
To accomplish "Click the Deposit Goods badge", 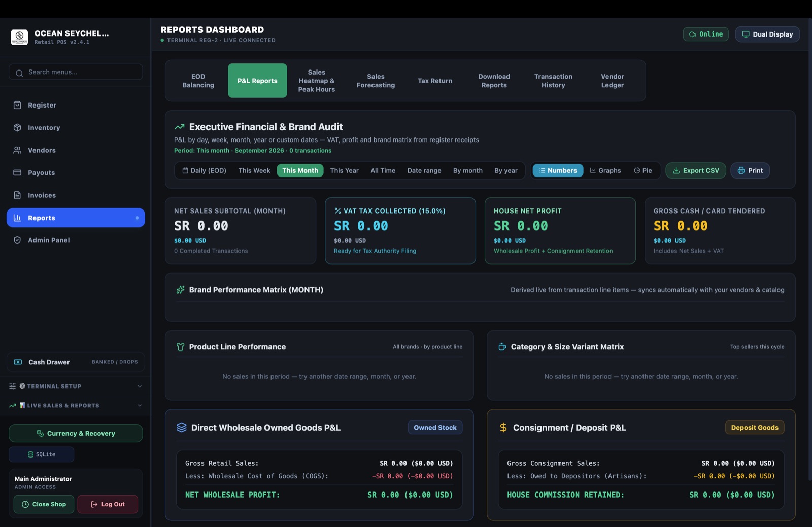I will tap(755, 428).
